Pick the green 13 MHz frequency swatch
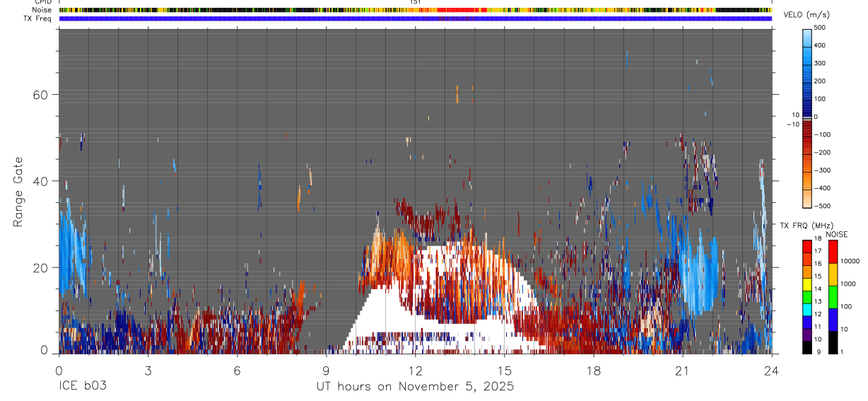The width and height of the screenshot is (868, 401). click(807, 298)
